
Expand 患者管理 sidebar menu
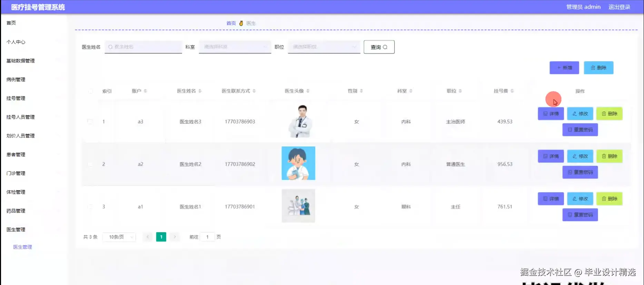tap(33, 155)
